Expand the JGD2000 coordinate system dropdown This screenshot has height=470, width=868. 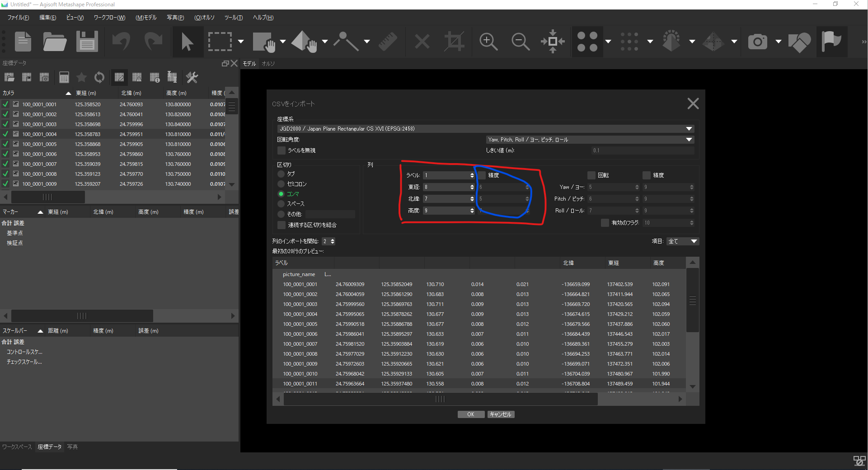pos(689,129)
